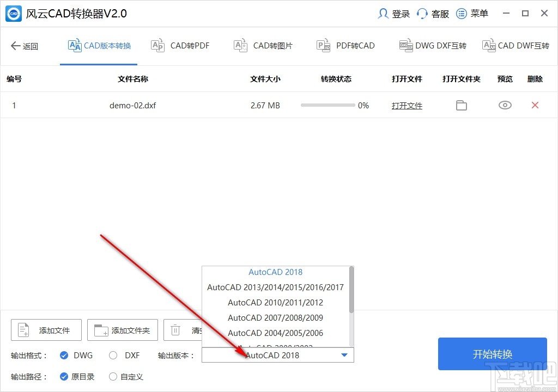Viewport: 558px width, 392px height.
Task: Choose 自定义 custom output path option
Action: click(x=113, y=376)
